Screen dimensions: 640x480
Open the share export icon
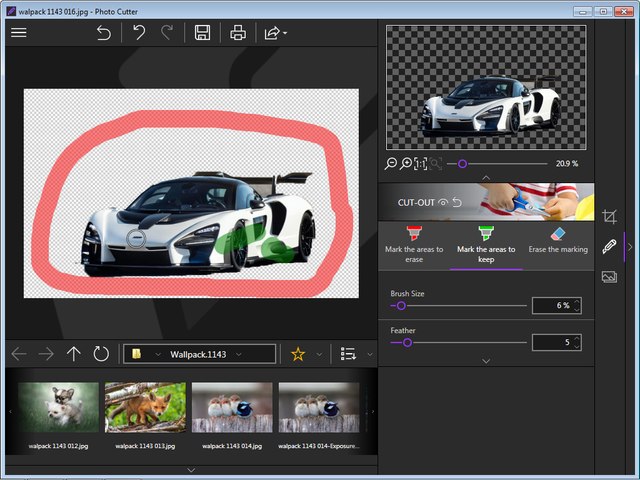[272, 33]
